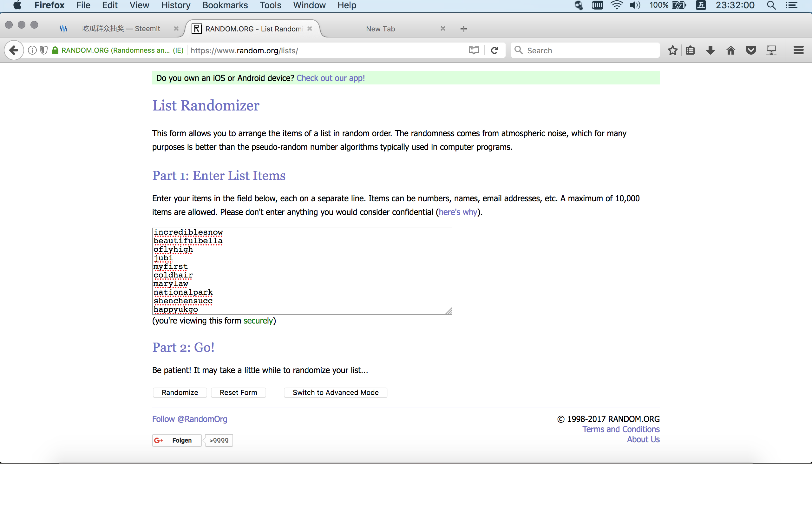812x508 pixels.
Task: Open downloads arrow icon
Action: [x=710, y=50]
